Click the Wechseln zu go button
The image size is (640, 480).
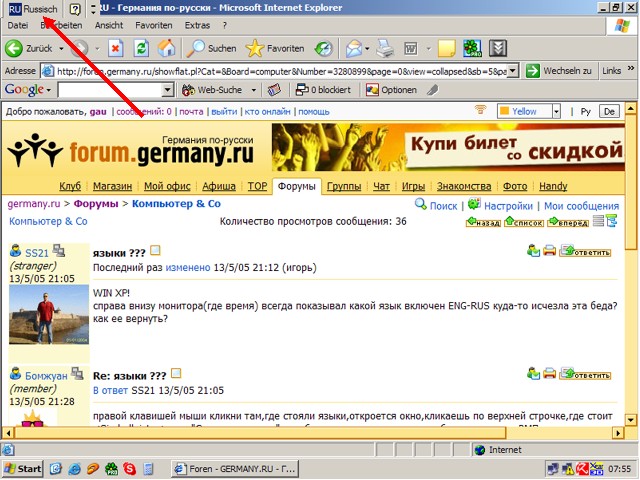[x=559, y=71]
